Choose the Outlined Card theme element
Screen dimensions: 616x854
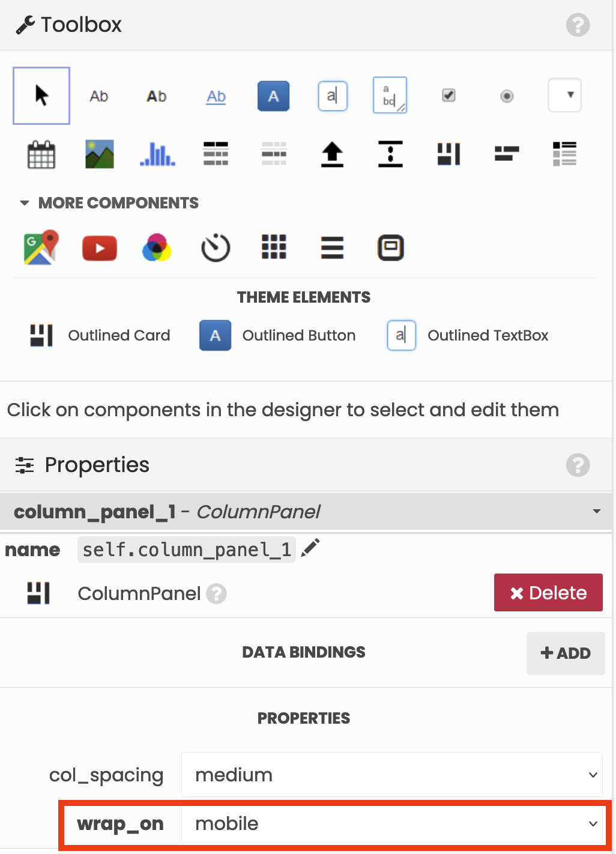click(100, 335)
